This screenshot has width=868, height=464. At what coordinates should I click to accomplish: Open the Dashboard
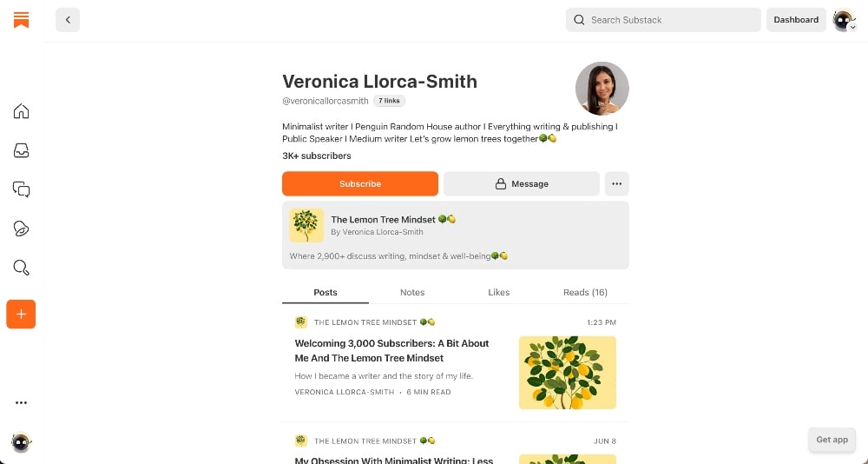click(796, 20)
